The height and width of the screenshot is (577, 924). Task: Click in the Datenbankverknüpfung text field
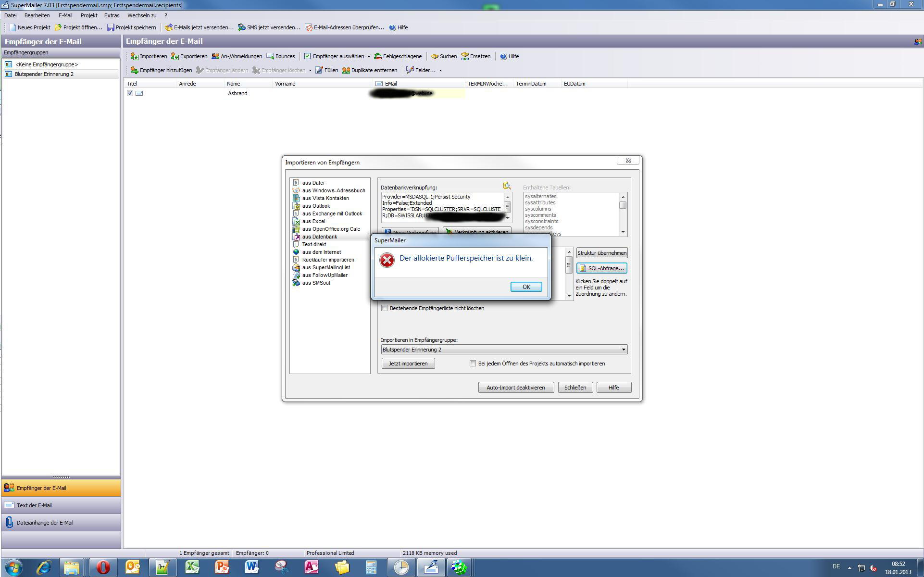point(442,207)
